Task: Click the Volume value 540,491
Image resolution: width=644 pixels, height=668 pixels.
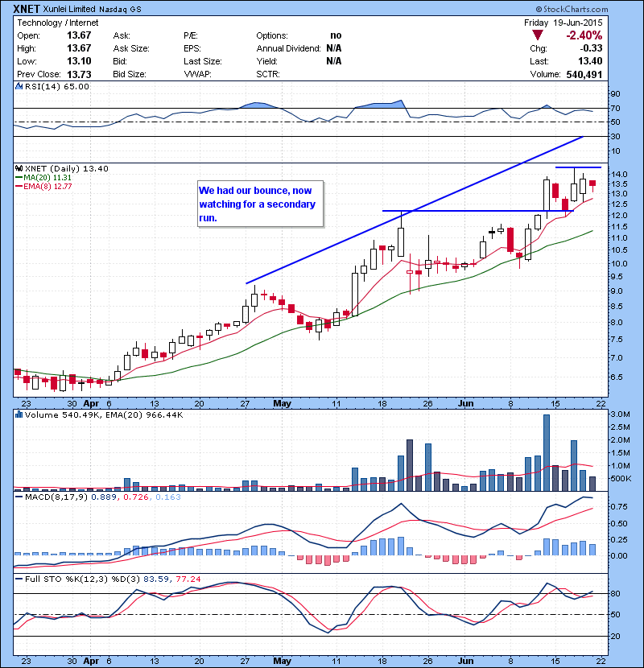Action: pyautogui.click(x=584, y=75)
